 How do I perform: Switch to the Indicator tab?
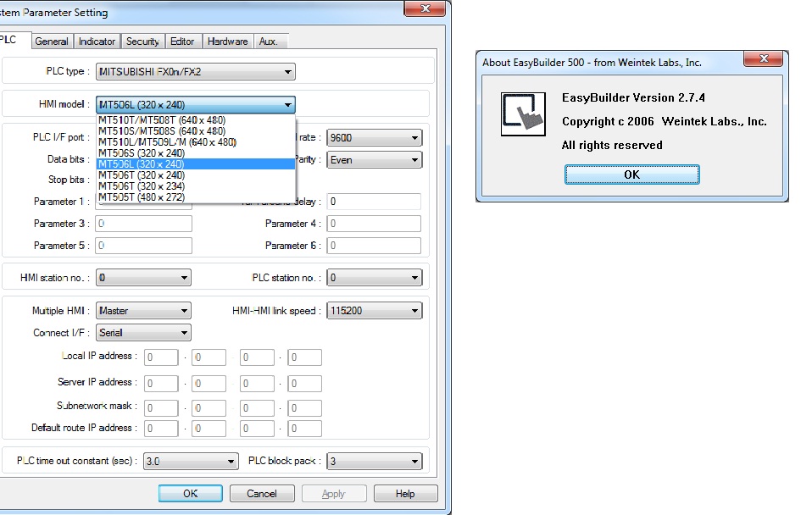pyautogui.click(x=97, y=42)
